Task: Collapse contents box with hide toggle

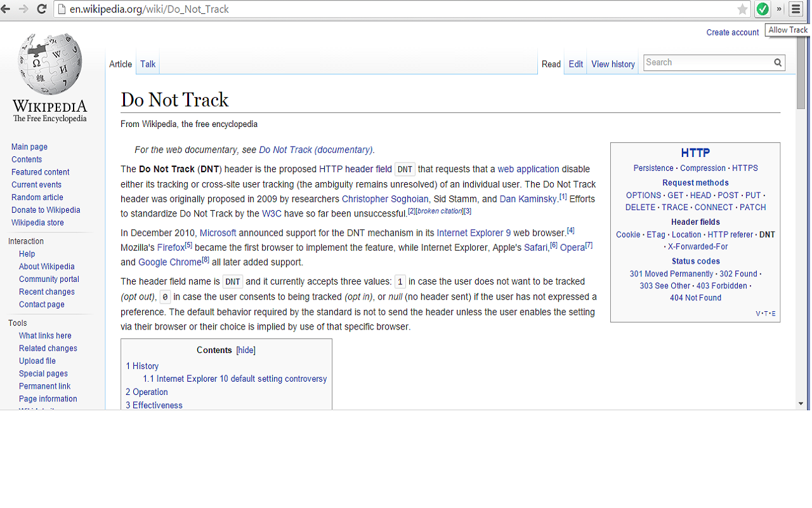Action: pyautogui.click(x=246, y=351)
